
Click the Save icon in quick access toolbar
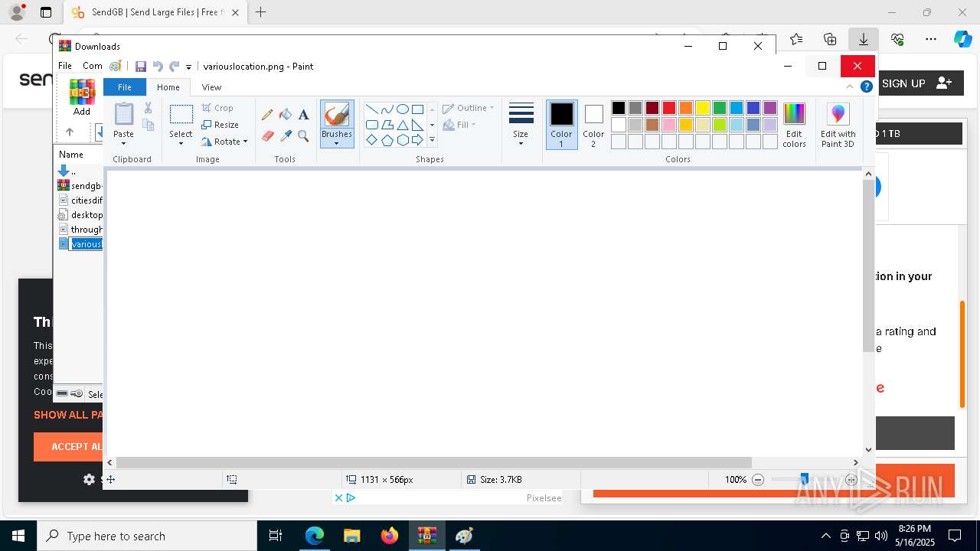tap(141, 67)
